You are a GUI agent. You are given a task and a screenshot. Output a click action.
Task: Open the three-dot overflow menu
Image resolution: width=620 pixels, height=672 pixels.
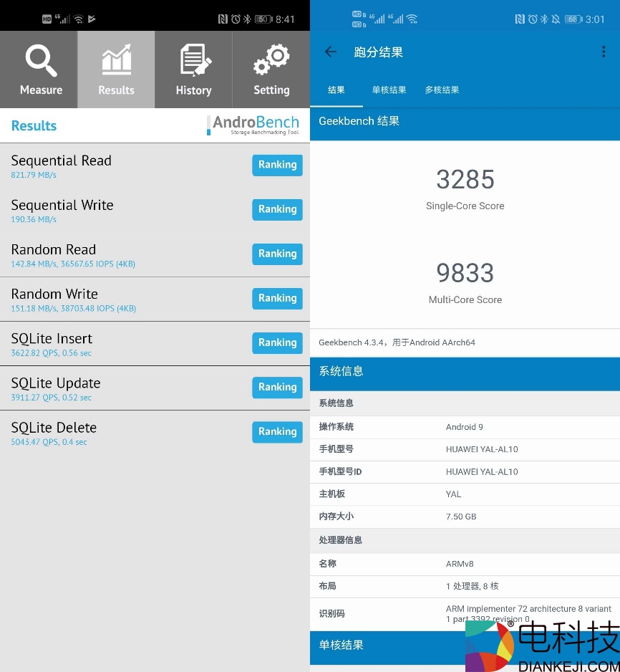pos(604,52)
